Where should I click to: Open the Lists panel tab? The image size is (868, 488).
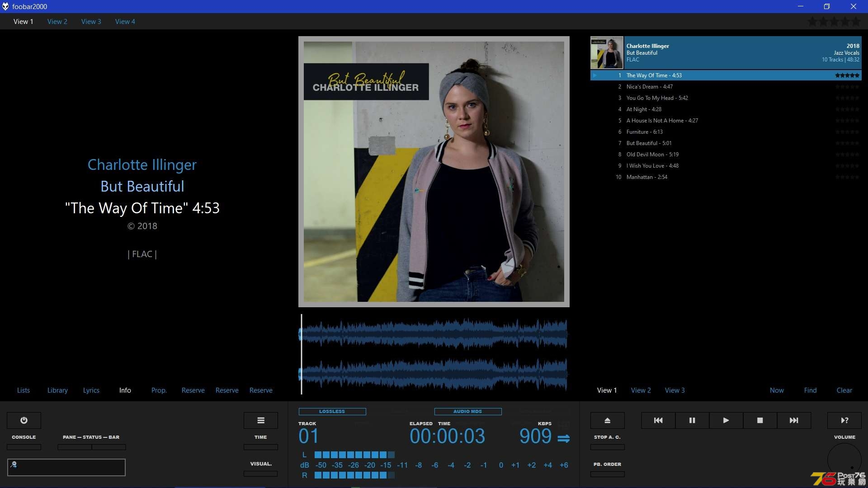[x=24, y=390]
